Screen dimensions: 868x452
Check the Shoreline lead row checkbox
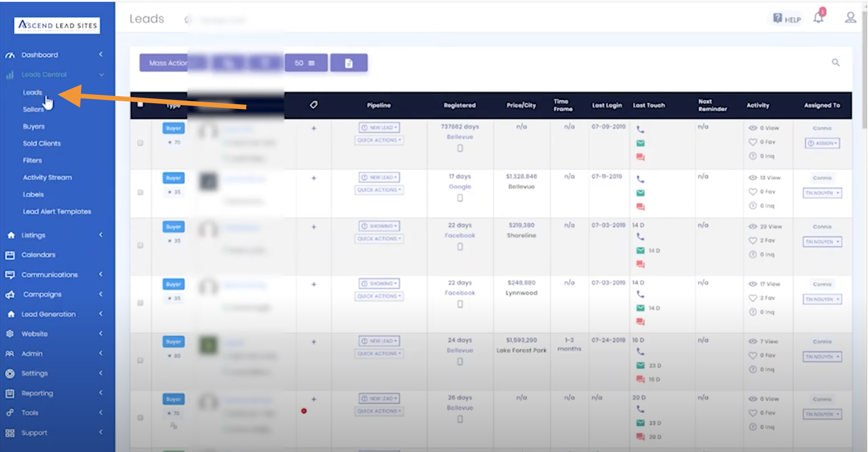pyautogui.click(x=140, y=246)
